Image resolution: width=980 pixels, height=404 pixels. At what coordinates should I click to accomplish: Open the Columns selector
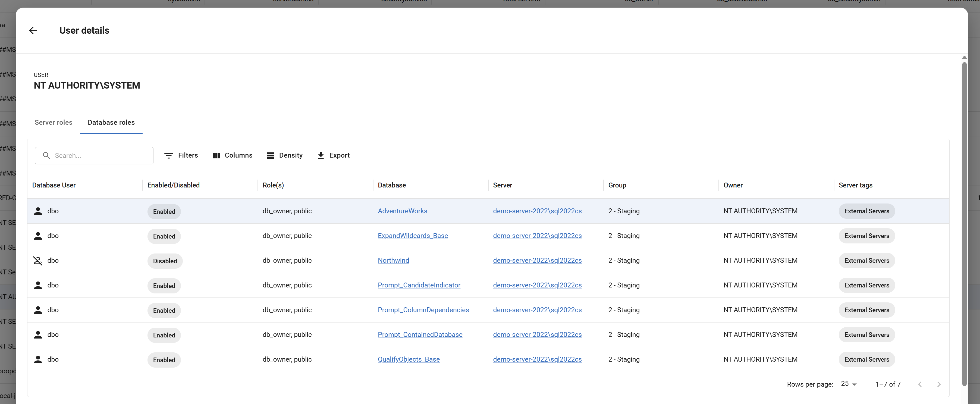pos(232,156)
